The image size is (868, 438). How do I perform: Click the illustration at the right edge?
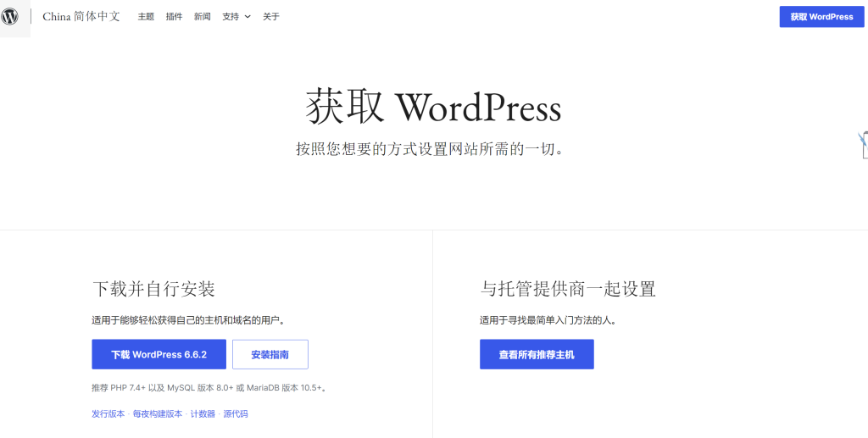point(862,144)
